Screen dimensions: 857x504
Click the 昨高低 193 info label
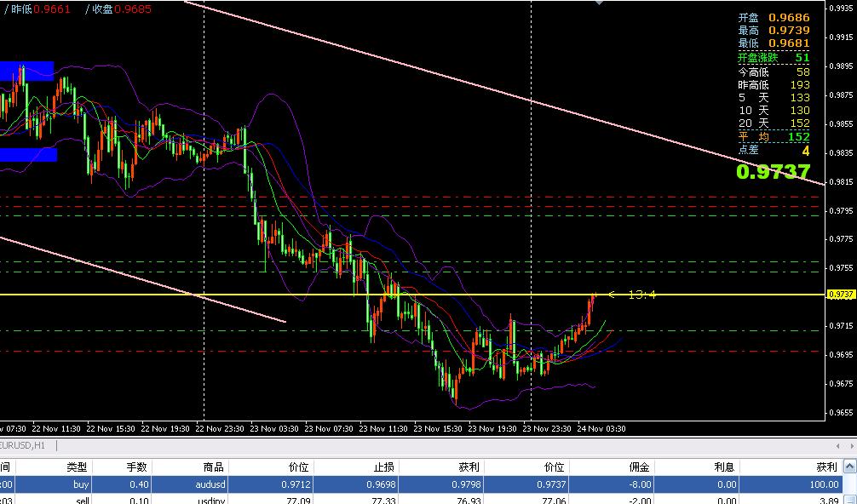(x=774, y=85)
